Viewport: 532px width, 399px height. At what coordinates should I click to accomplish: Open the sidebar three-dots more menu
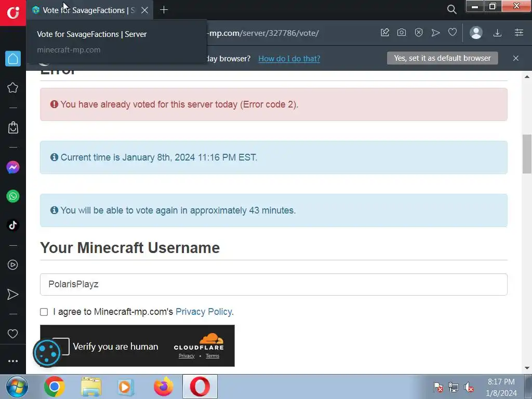point(13,361)
